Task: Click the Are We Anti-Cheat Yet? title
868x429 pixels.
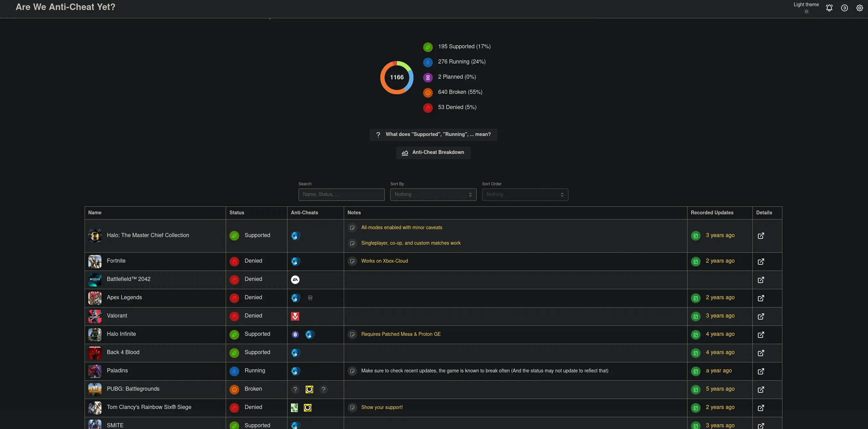Action: (x=66, y=7)
